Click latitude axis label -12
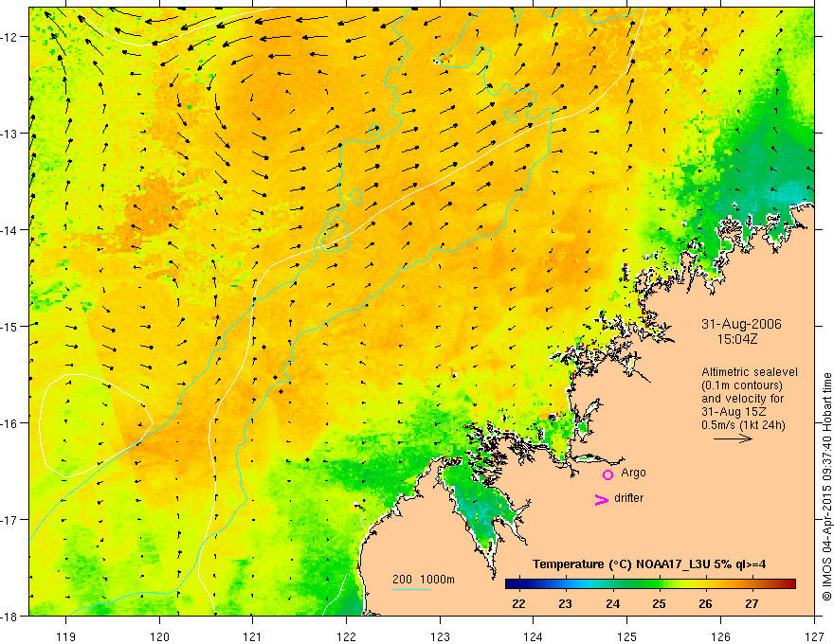 (9, 37)
